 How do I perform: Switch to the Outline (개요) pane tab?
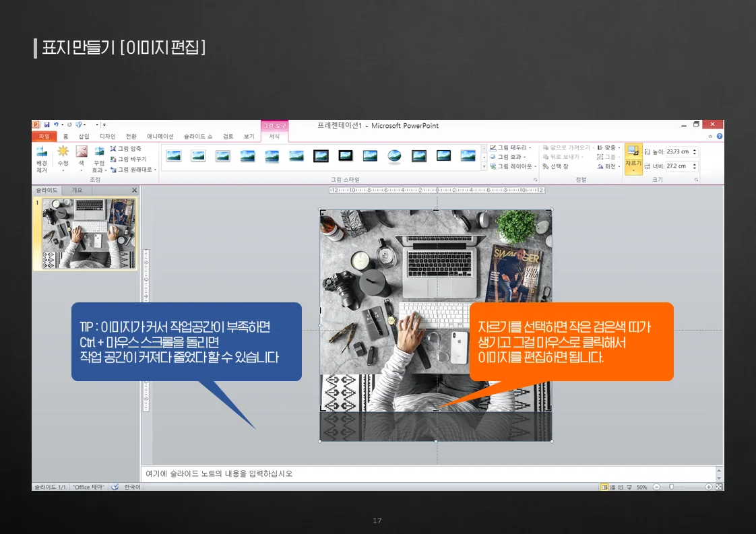click(77, 191)
